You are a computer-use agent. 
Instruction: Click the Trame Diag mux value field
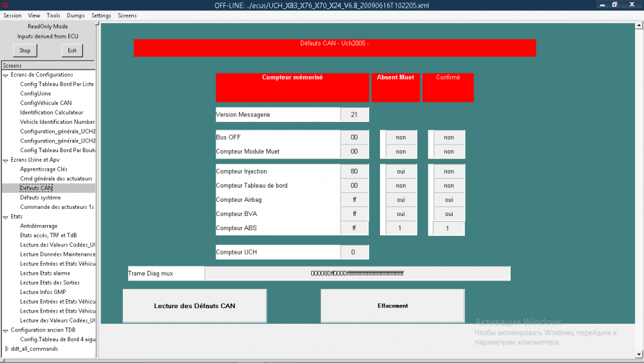[357, 273]
